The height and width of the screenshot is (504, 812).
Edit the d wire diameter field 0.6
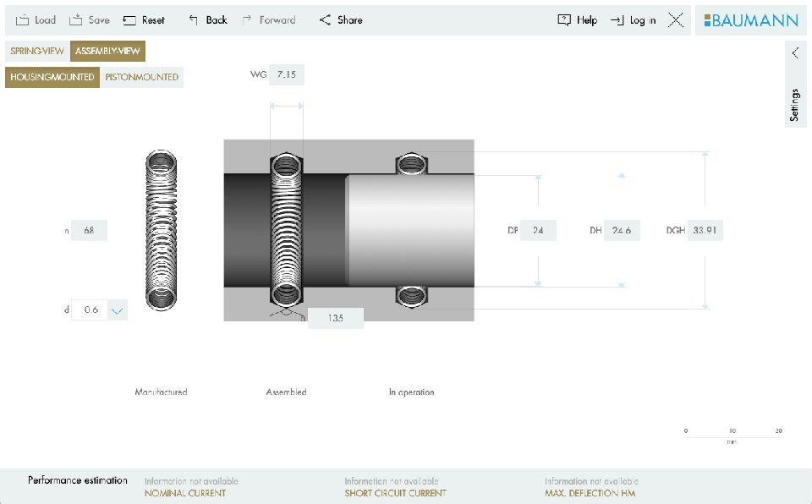[90, 310]
